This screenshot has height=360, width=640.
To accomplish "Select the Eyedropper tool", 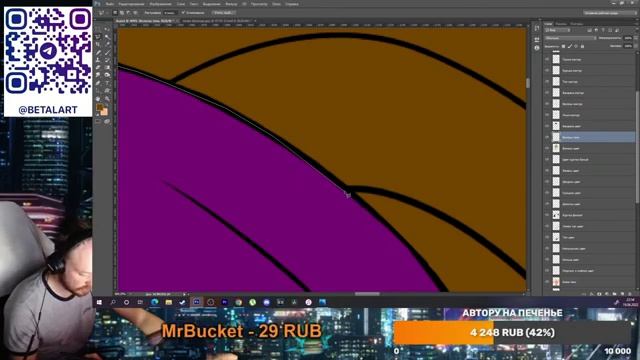I will (x=107, y=44).
